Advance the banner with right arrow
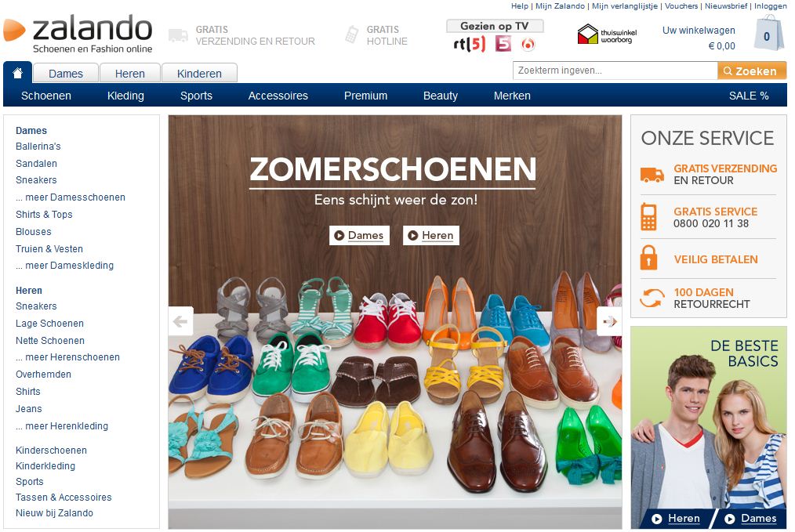 [x=609, y=321]
